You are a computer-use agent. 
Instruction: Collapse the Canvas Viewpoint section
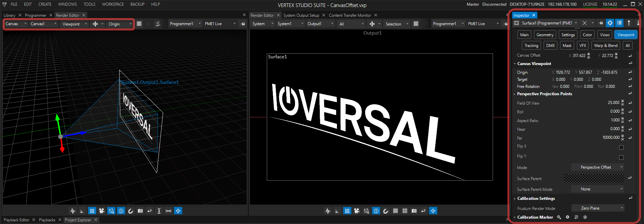[514, 64]
